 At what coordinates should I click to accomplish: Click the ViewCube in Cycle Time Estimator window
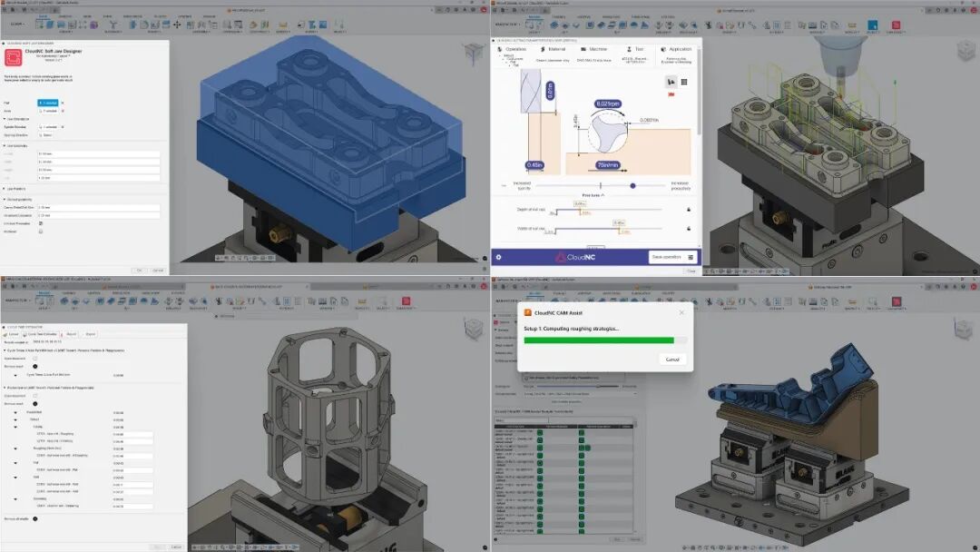tap(474, 328)
